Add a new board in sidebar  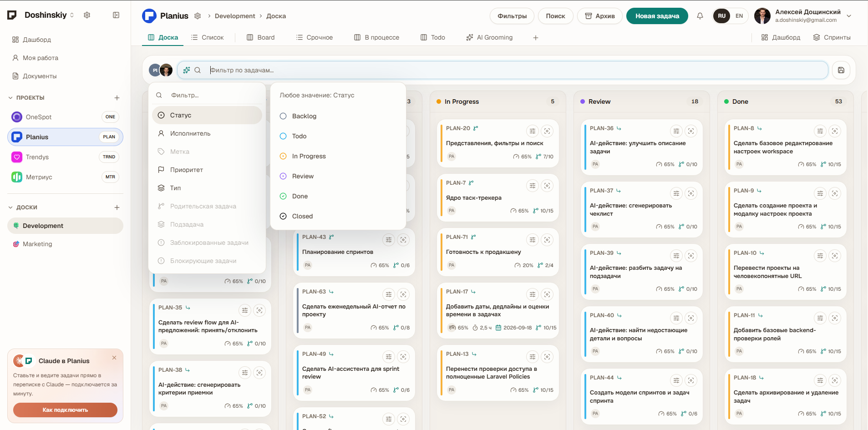point(117,207)
